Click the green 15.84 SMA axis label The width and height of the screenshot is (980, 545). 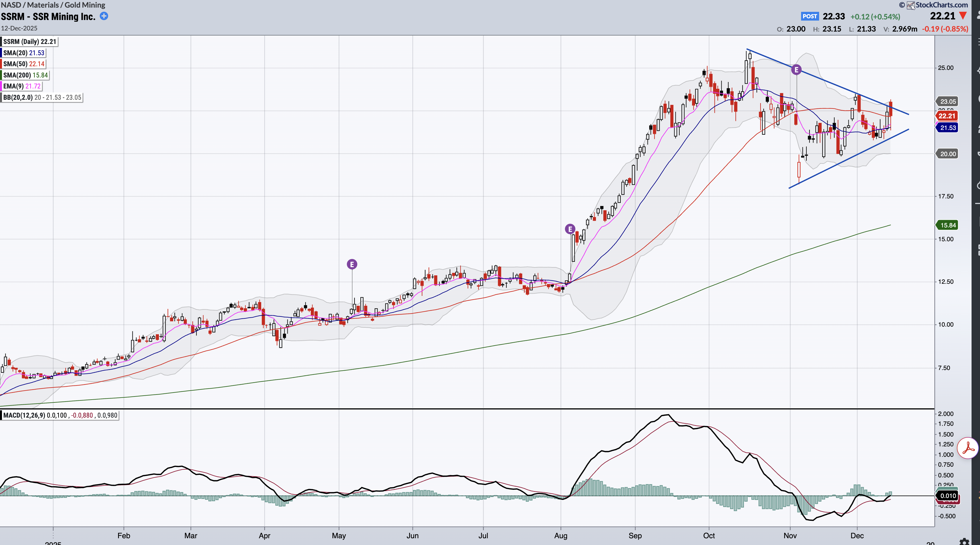948,225
